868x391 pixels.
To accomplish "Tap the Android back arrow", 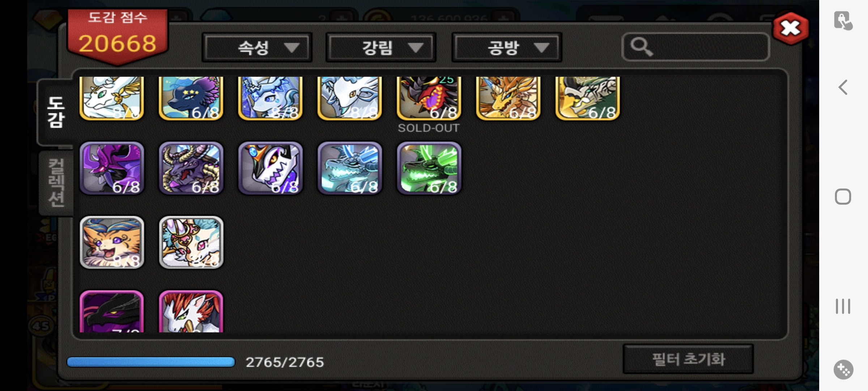I will click(x=843, y=87).
